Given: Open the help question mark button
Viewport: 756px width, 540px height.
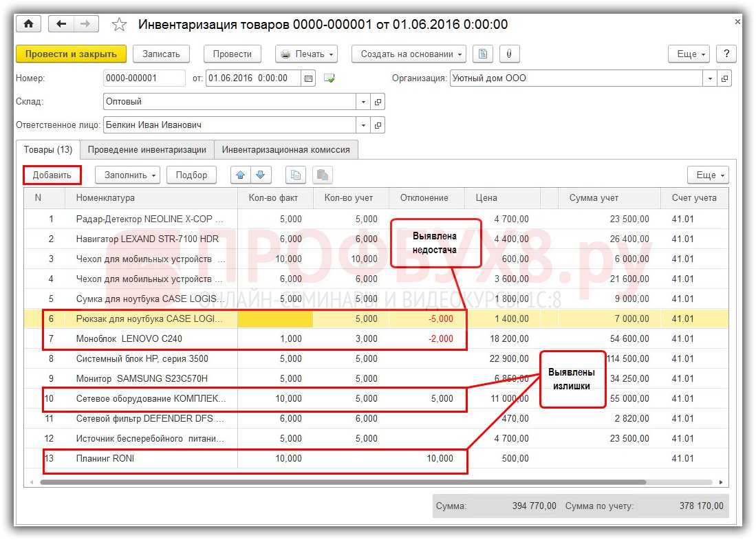Looking at the screenshot, I should (726, 54).
